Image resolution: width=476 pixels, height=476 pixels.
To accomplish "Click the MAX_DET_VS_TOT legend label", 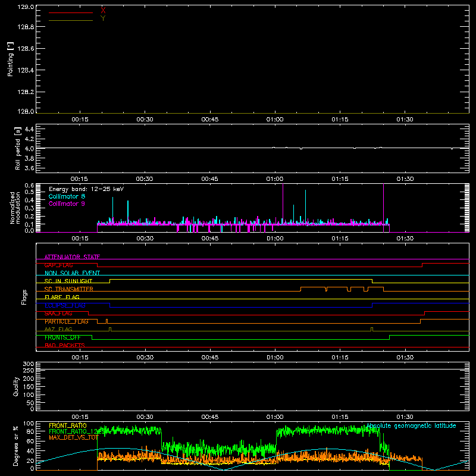I will (x=74, y=437).
